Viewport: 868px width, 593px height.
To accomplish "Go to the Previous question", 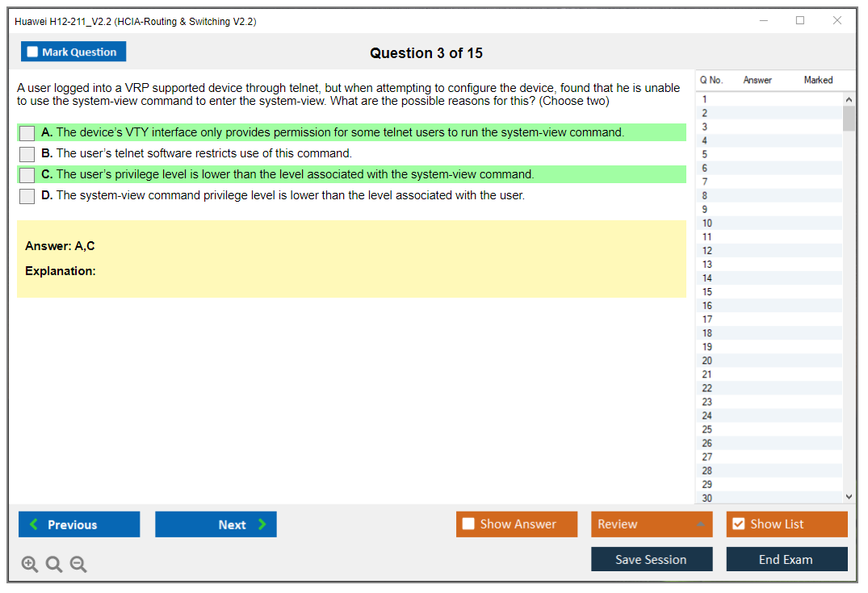I will (x=79, y=524).
